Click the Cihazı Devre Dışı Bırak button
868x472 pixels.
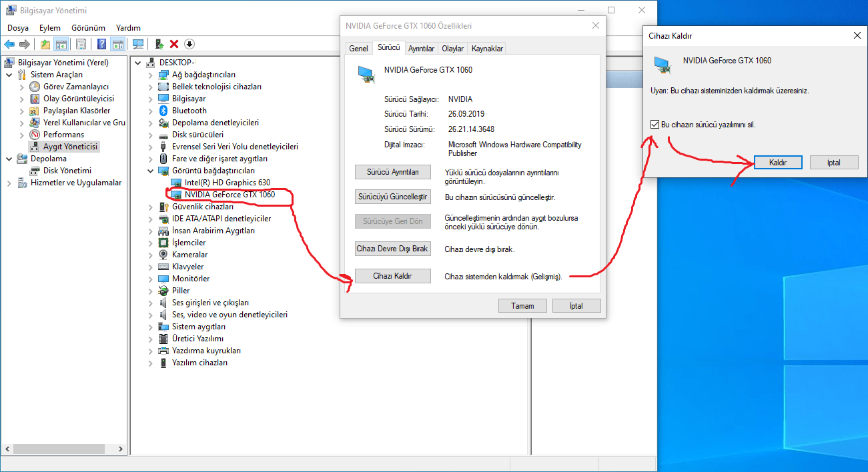click(393, 249)
